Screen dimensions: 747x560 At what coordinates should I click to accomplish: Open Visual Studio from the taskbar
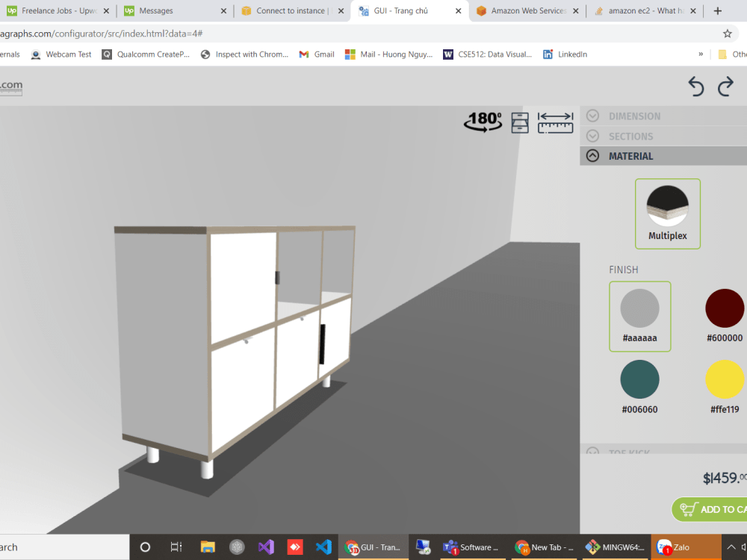pyautogui.click(x=267, y=547)
